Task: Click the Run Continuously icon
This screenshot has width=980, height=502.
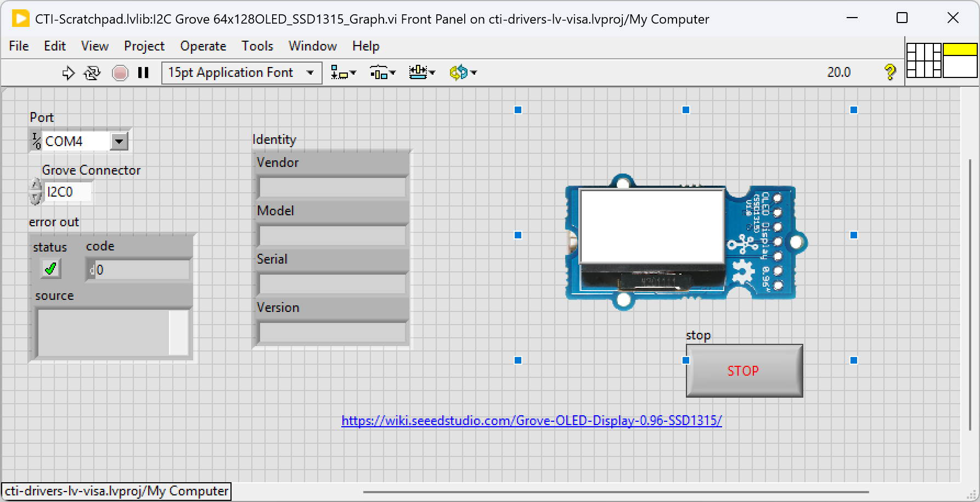Action: coord(92,72)
